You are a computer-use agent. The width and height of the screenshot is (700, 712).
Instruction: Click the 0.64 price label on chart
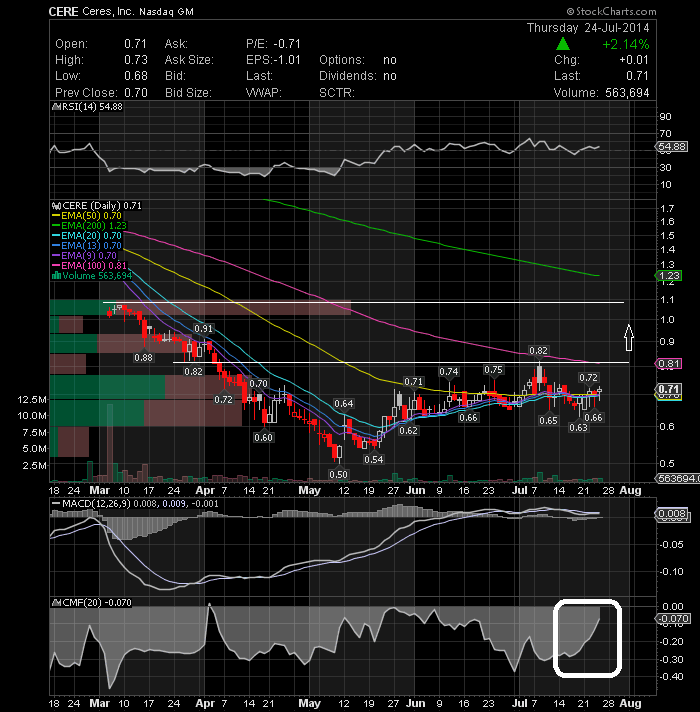344,404
